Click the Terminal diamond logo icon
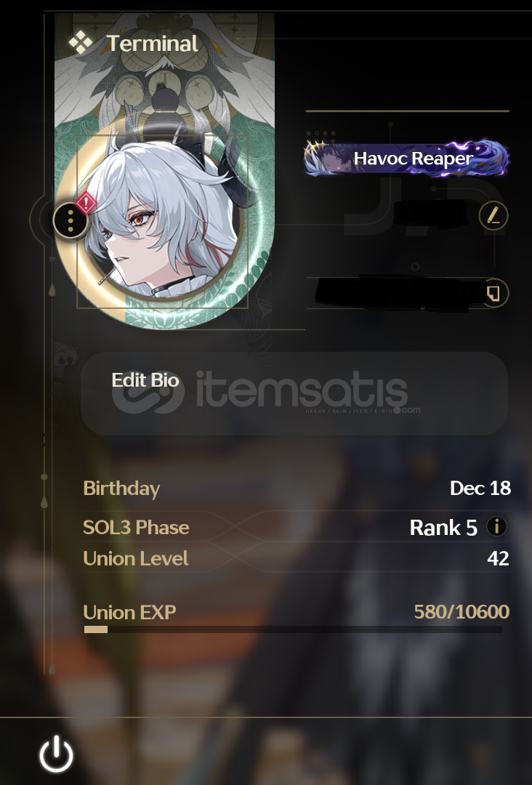Screen dimensions: 532x785 click(81, 43)
